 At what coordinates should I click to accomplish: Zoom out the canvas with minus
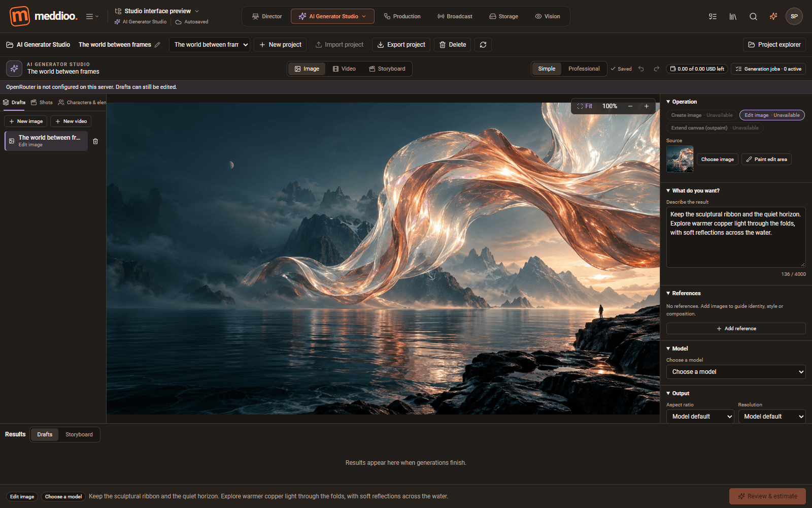(x=630, y=106)
